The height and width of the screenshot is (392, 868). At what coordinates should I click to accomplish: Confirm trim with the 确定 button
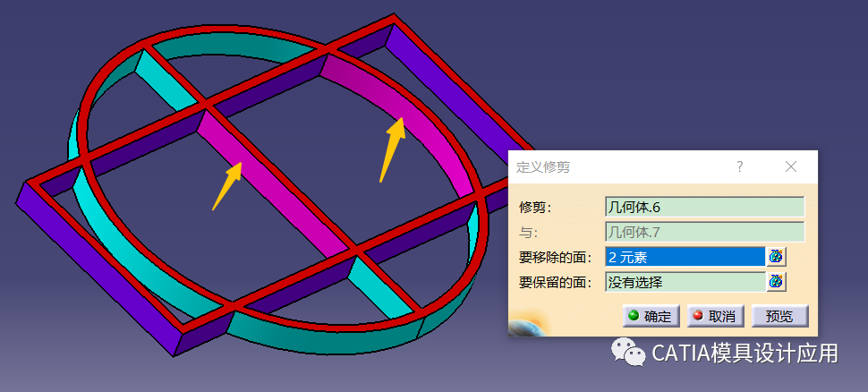pyautogui.click(x=652, y=316)
